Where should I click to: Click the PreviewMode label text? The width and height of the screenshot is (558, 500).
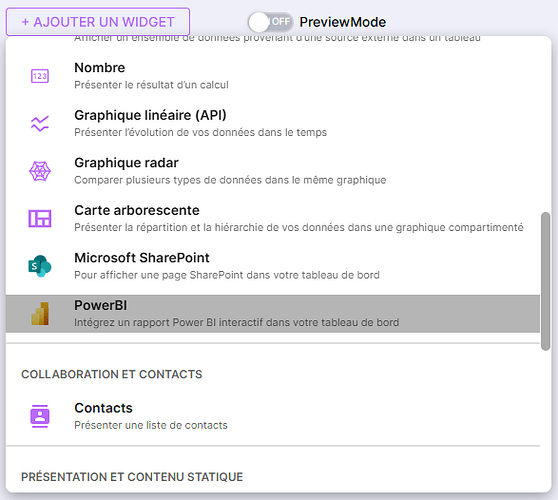pos(343,22)
